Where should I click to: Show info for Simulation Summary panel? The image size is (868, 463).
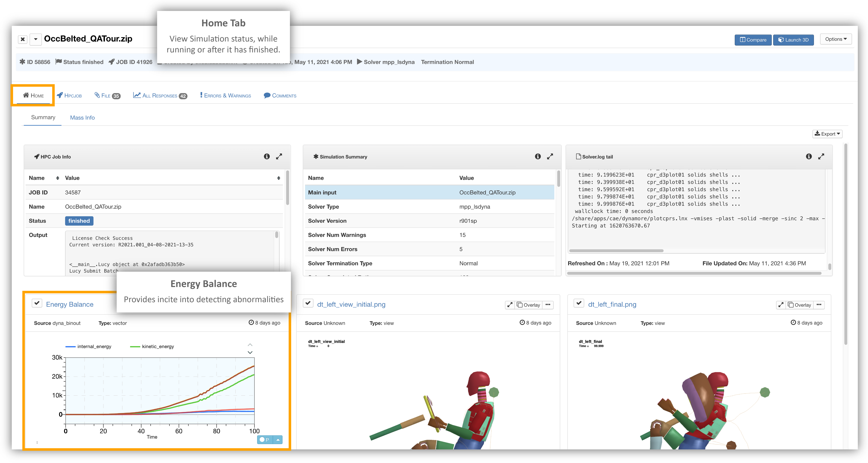pyautogui.click(x=538, y=156)
